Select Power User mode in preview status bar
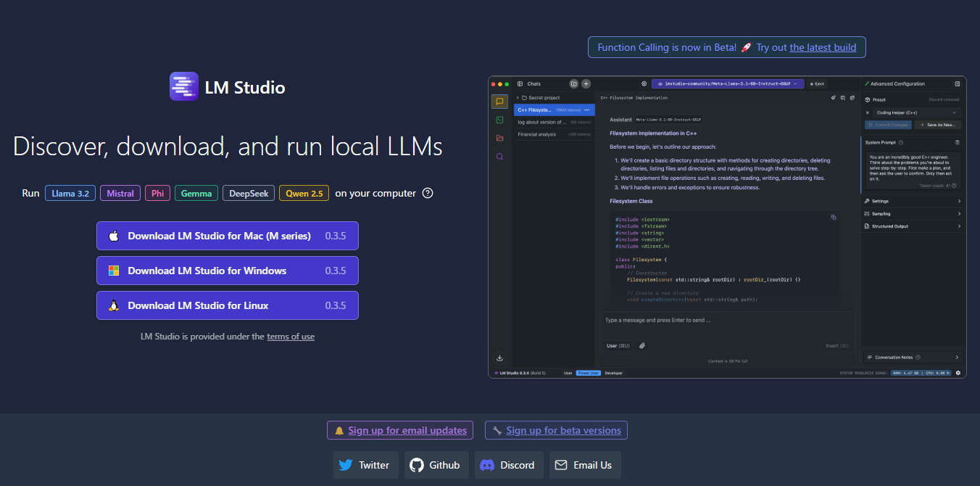The image size is (980, 486). [x=588, y=373]
